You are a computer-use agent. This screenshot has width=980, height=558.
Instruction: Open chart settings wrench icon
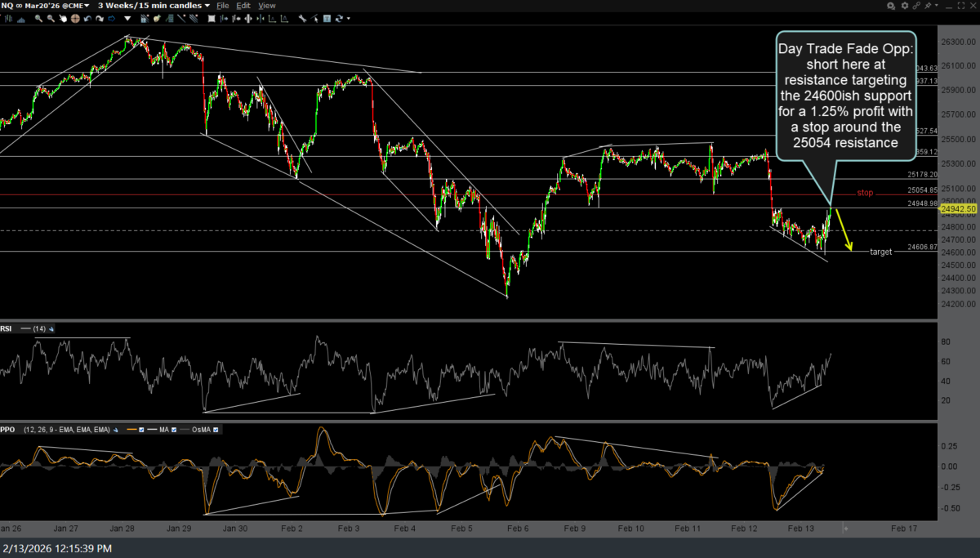point(302,18)
